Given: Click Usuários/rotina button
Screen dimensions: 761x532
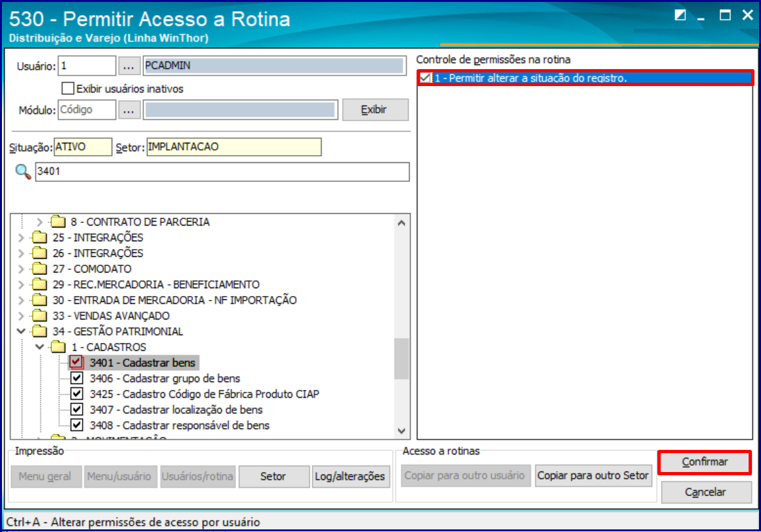Looking at the screenshot, I should (x=198, y=477).
